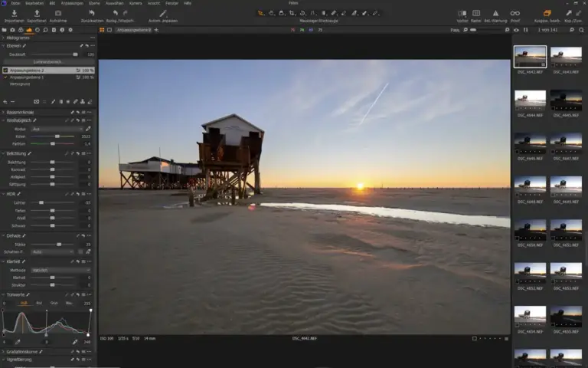
Task: Open the Weißabgleich Modus dropdown
Action: [x=57, y=129]
